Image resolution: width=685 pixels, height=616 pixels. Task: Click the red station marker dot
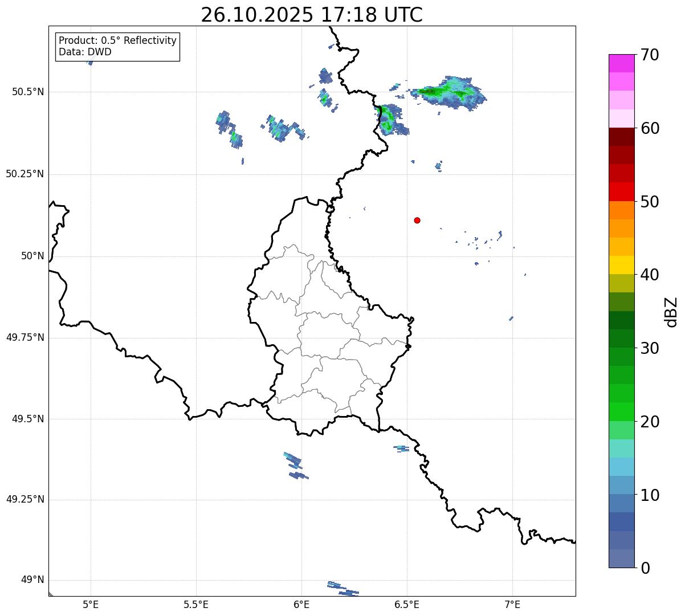click(x=417, y=220)
